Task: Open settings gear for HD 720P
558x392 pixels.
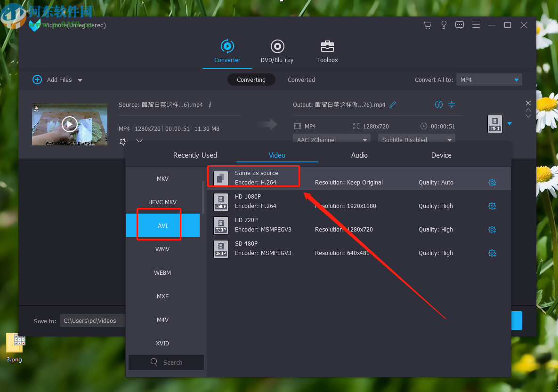Action: pos(492,230)
